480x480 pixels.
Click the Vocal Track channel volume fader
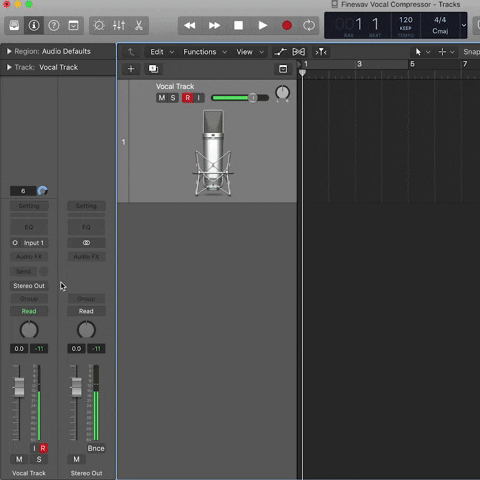pyautogui.click(x=19, y=387)
